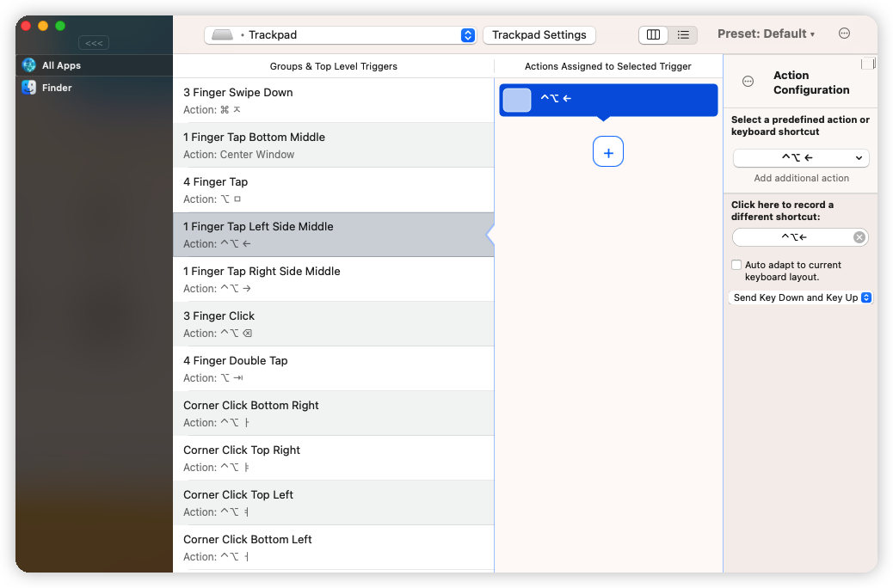
Task: Select the assigned ⌃⌥← action row
Action: (x=608, y=100)
